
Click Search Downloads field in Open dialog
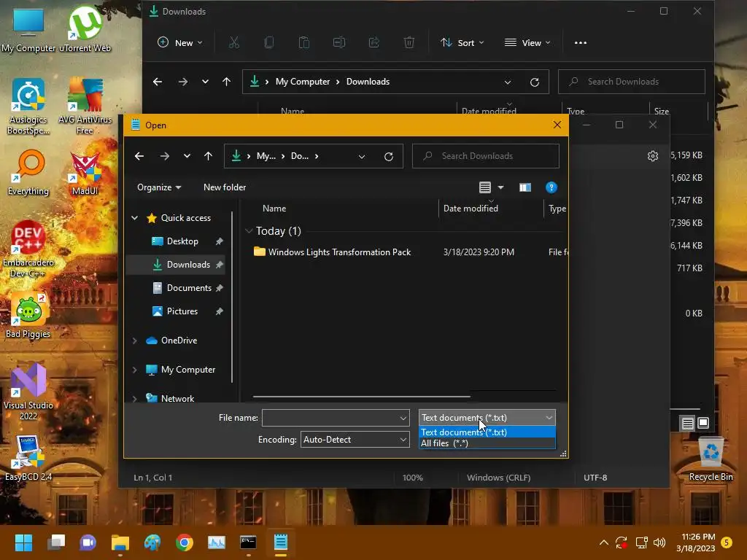pyautogui.click(x=485, y=156)
